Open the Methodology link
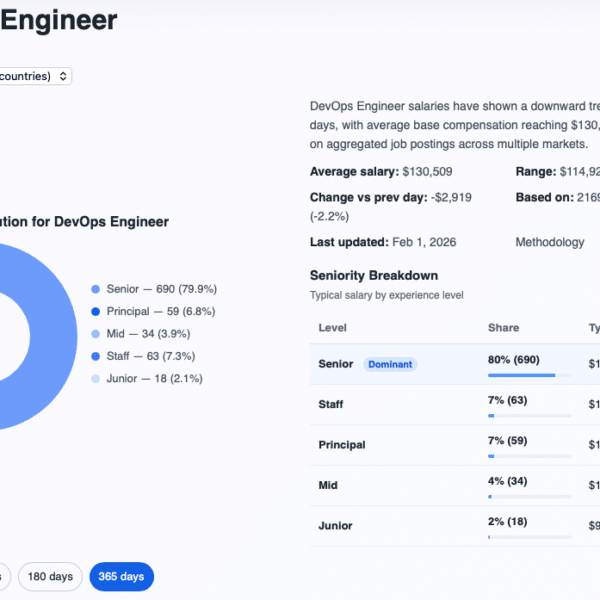Screen dimensions: 600x600 549,242
